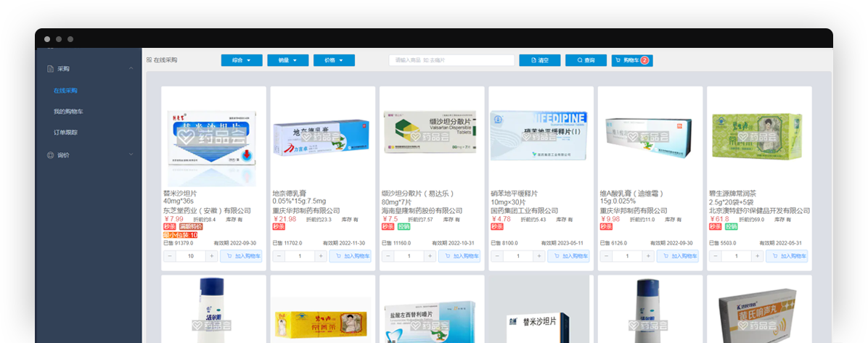Open the 综合 sorting dropdown
Image resolution: width=868 pixels, height=343 pixels.
(241, 60)
